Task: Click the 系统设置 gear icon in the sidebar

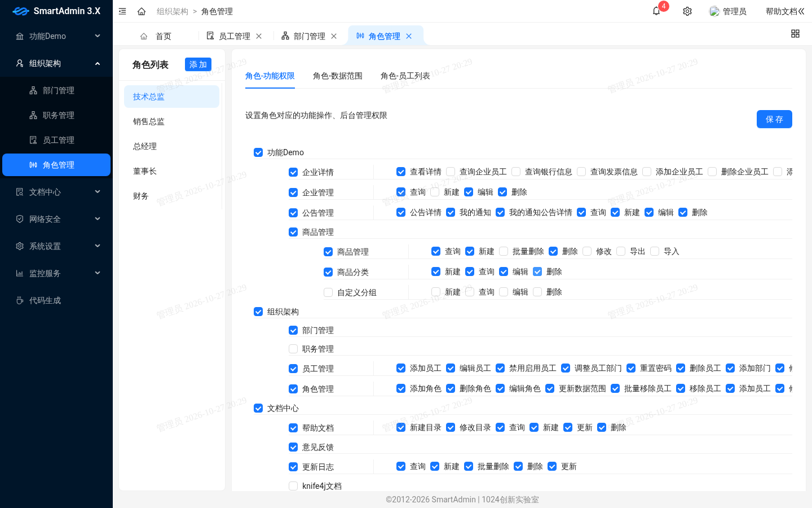Action: (x=20, y=246)
